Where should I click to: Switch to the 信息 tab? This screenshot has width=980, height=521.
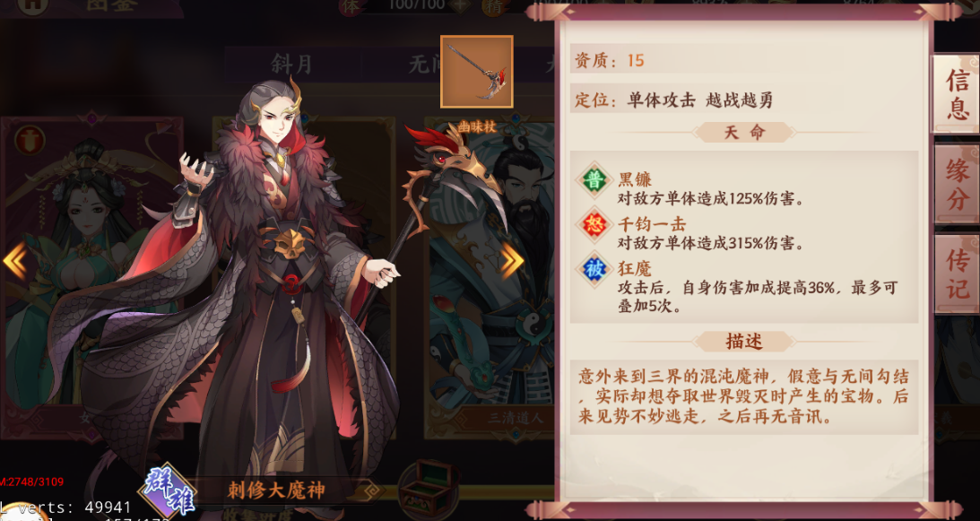click(x=957, y=94)
